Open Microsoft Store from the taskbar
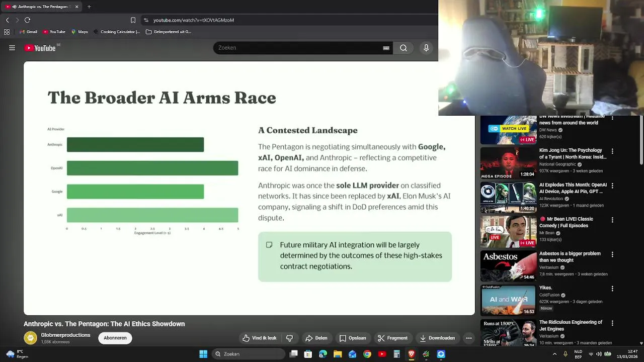644x362 pixels. click(x=308, y=354)
